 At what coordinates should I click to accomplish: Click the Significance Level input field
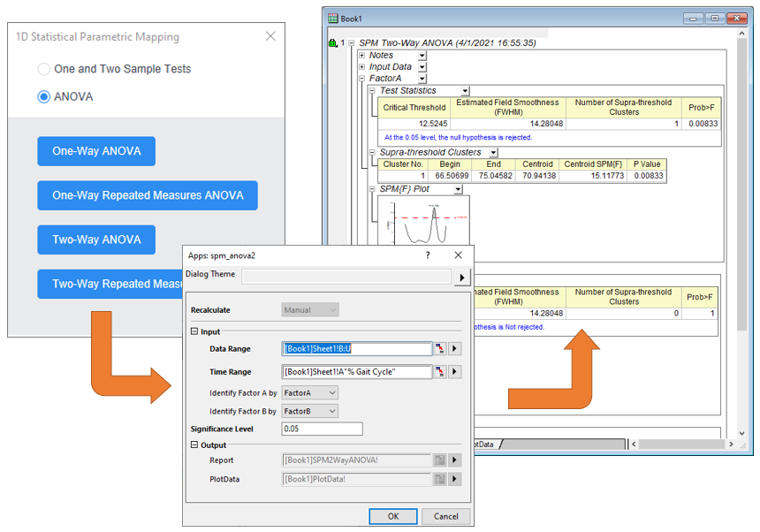point(322,429)
